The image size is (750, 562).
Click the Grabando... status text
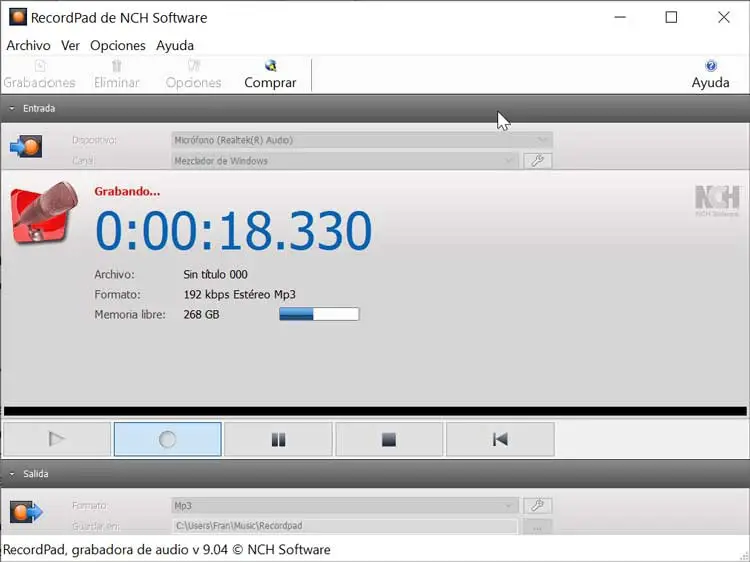coord(127,191)
